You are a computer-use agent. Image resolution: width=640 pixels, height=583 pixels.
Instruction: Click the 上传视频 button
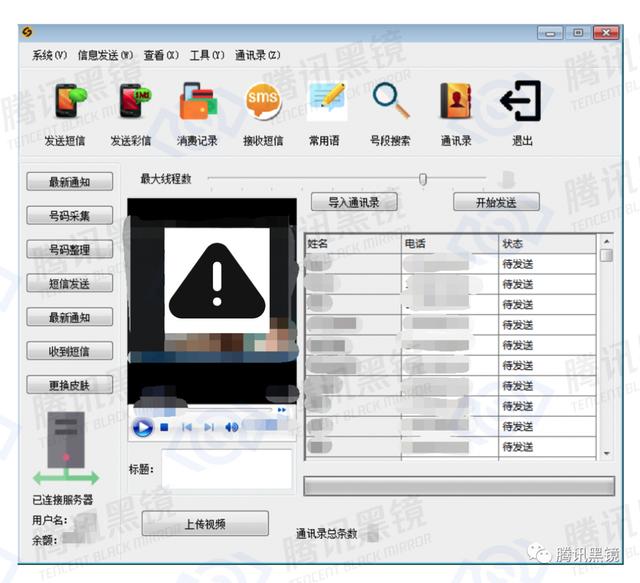pyautogui.click(x=205, y=523)
